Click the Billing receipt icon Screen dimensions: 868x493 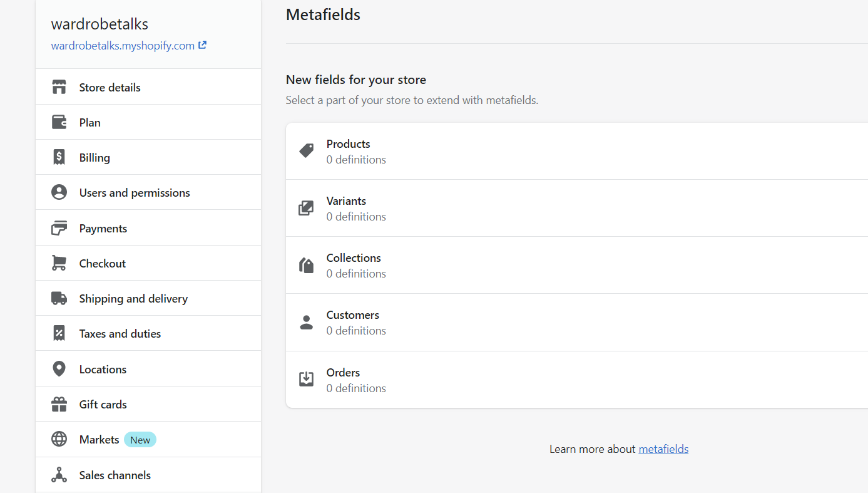click(x=59, y=157)
